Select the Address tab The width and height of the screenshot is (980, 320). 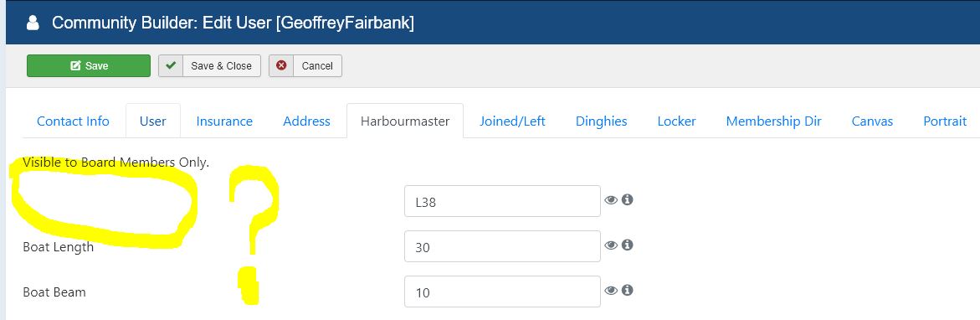coord(306,121)
